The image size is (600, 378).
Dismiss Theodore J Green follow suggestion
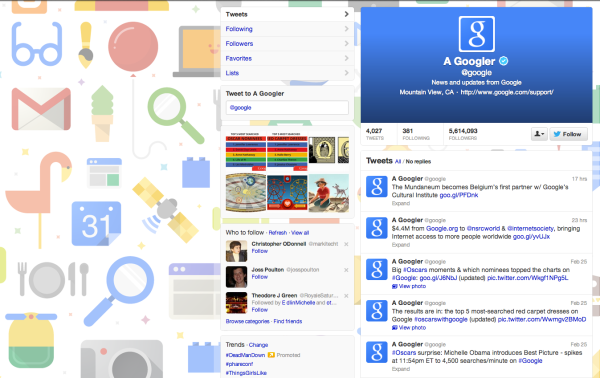(346, 296)
